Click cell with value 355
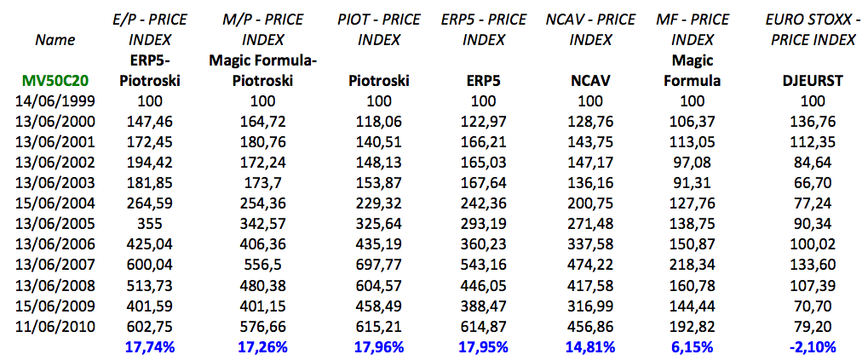The width and height of the screenshot is (868, 360). [151, 225]
